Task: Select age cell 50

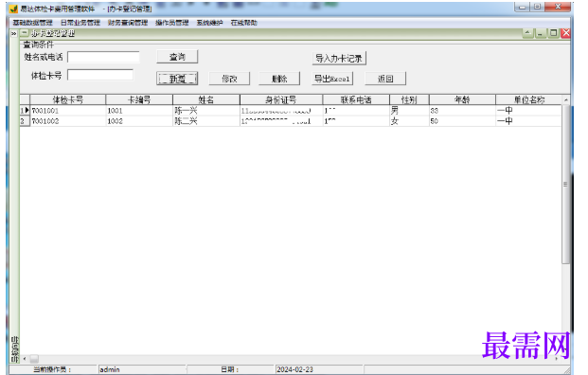Action: tap(462, 121)
